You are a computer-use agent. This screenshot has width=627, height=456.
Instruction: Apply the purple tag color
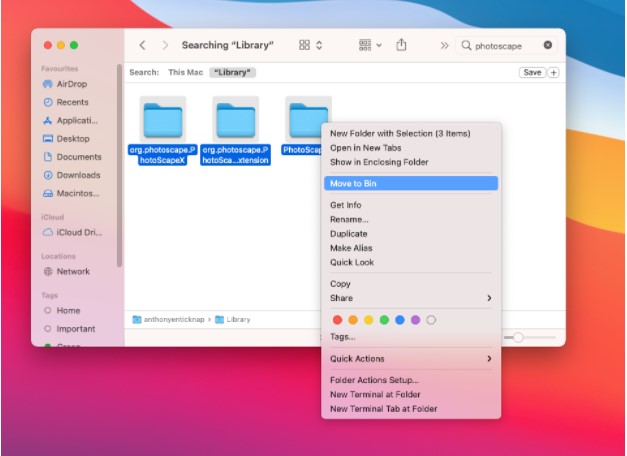click(415, 320)
